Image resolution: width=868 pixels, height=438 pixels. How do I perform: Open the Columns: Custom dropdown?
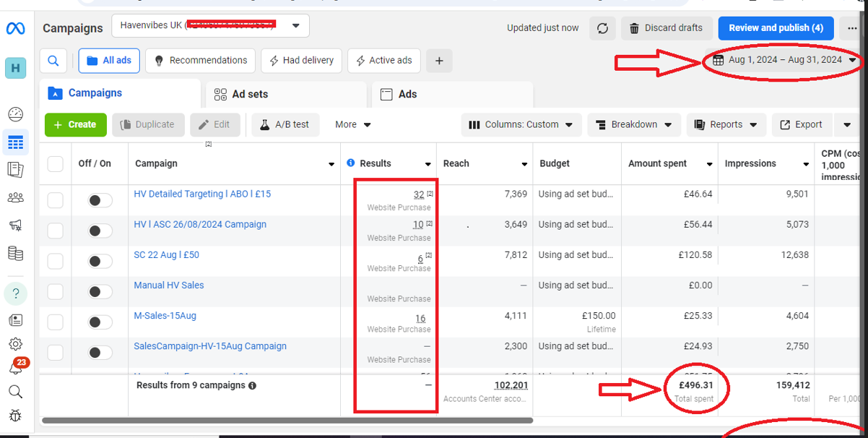click(x=521, y=124)
